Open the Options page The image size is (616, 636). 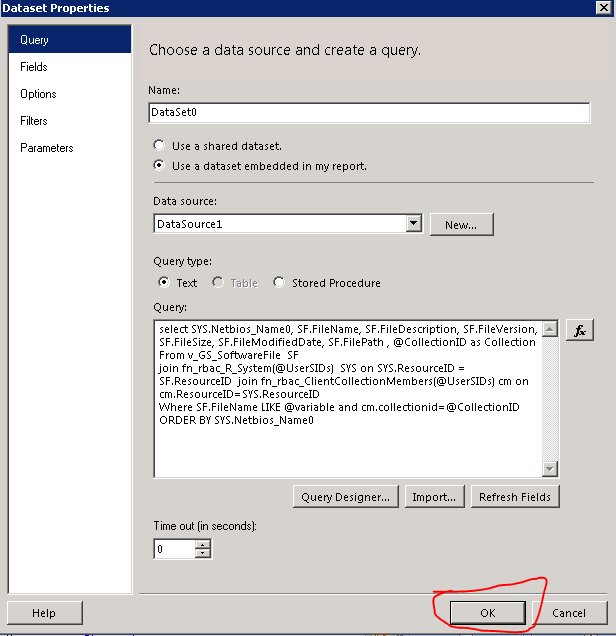coord(70,94)
